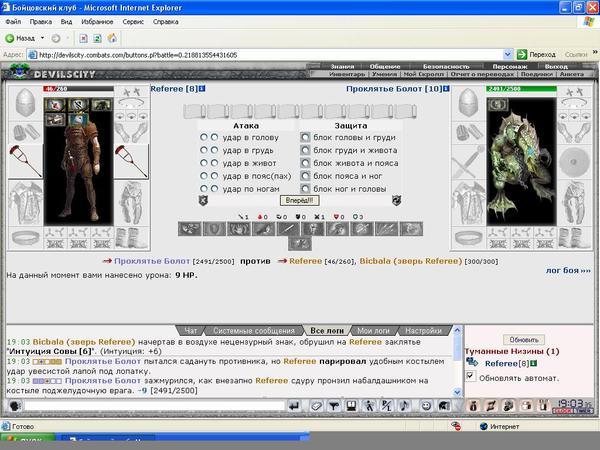Click Bicbala (зверь Referee) link in battle summary
This screenshot has height=450, width=600.
tap(411, 261)
